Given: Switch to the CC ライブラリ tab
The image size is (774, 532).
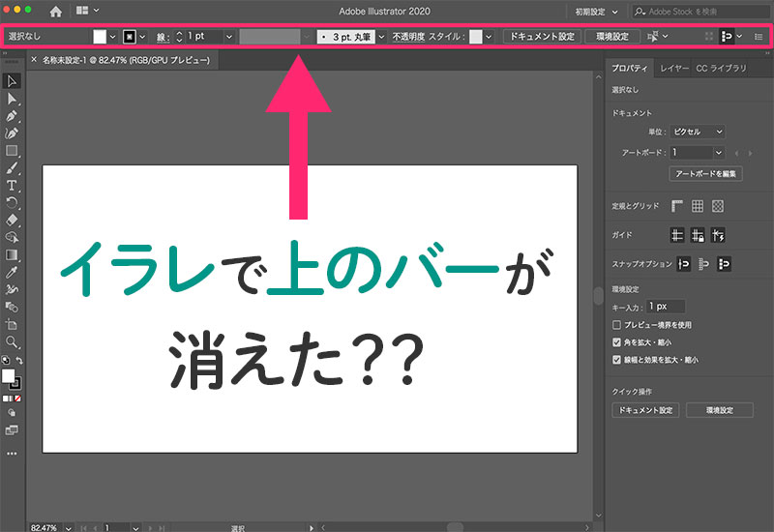Looking at the screenshot, I should pyautogui.click(x=721, y=68).
